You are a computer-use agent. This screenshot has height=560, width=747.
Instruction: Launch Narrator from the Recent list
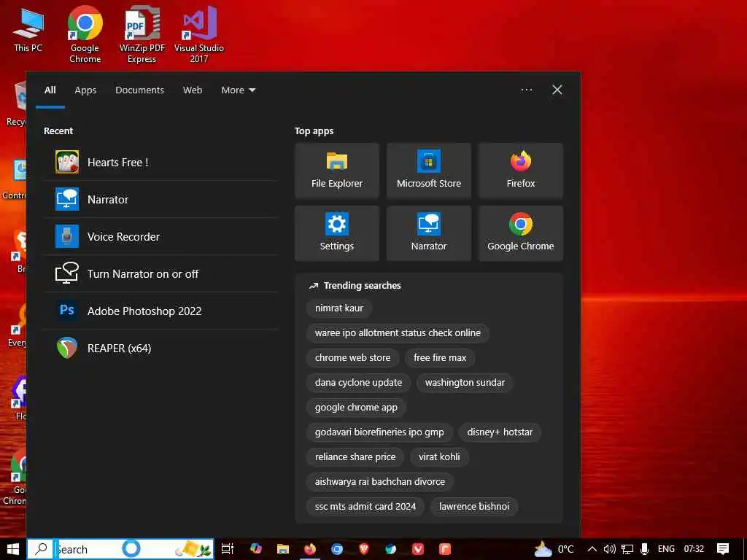[160, 200]
